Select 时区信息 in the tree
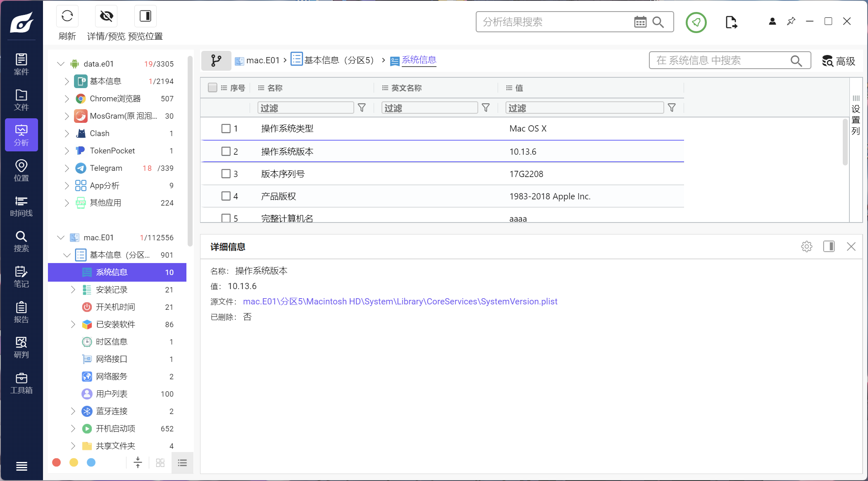This screenshot has width=868, height=481. pyautogui.click(x=117, y=342)
